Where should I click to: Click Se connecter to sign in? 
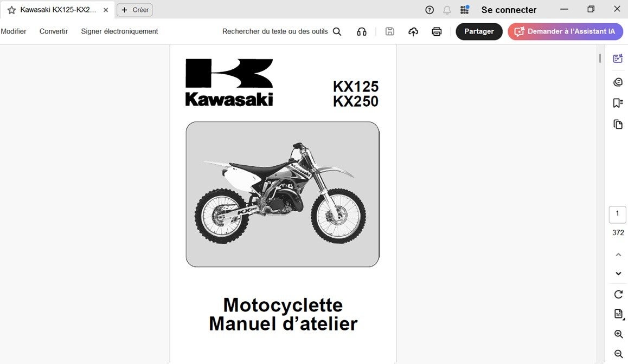(509, 10)
